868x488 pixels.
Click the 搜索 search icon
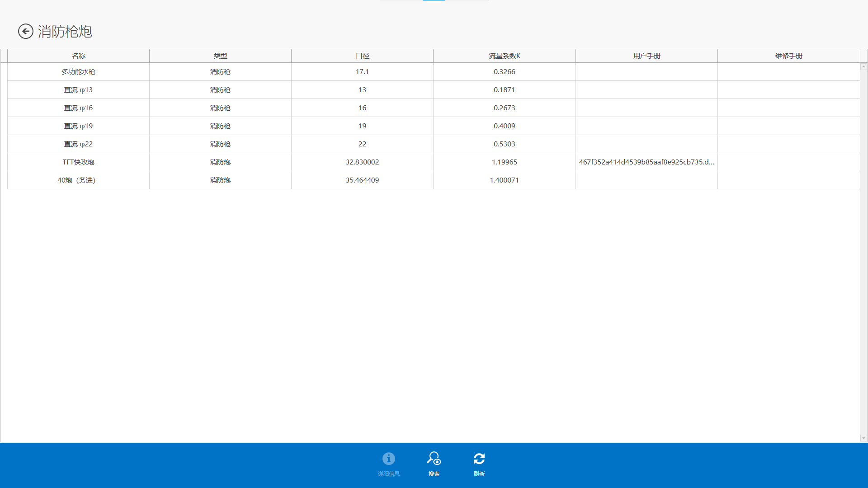[x=434, y=459]
